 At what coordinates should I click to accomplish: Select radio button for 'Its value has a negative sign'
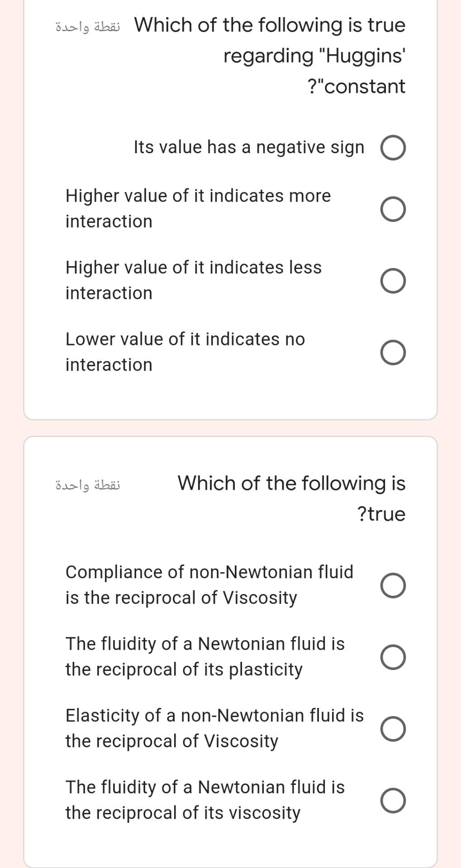pos(393,148)
